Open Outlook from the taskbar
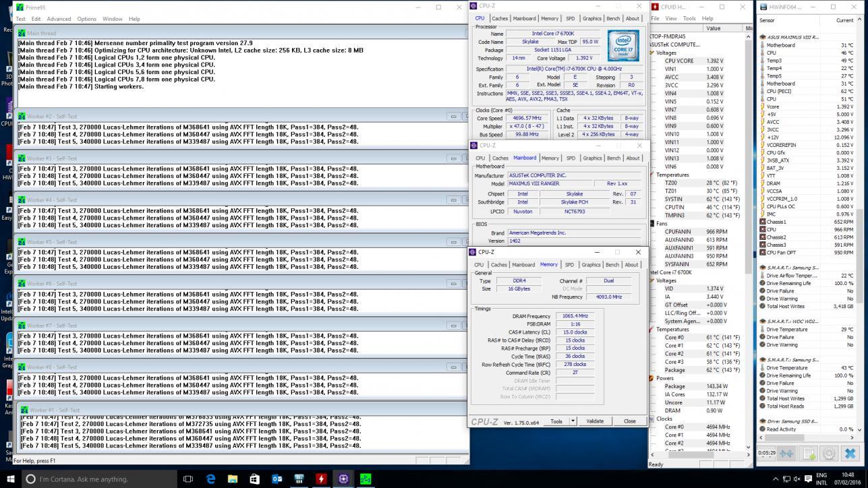The width and height of the screenshot is (868, 488). (x=277, y=479)
